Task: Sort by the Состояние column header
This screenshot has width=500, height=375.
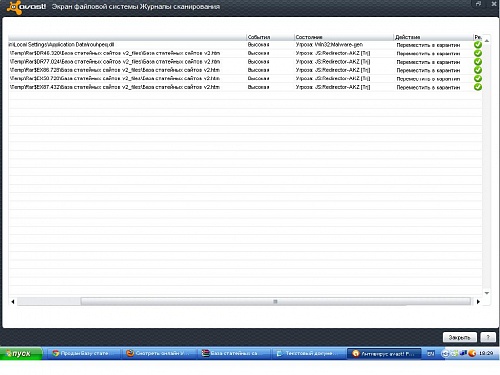Action: tap(344, 37)
